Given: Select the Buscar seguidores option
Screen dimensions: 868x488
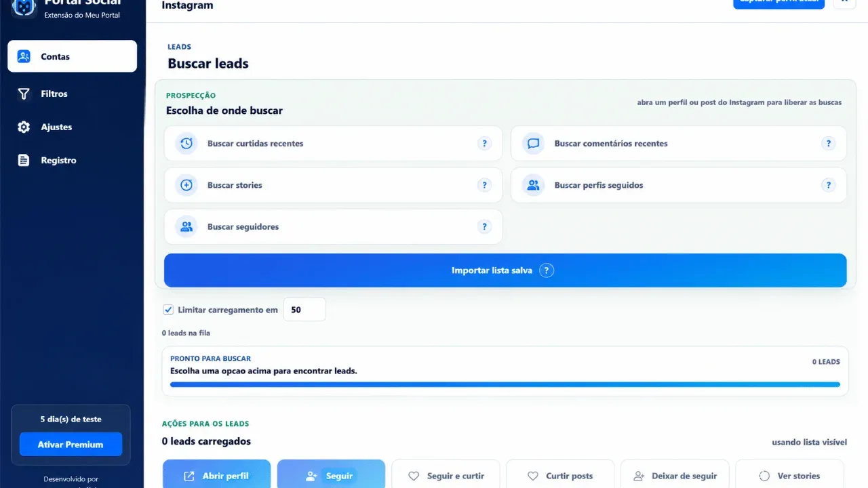Looking at the screenshot, I should click(333, 226).
